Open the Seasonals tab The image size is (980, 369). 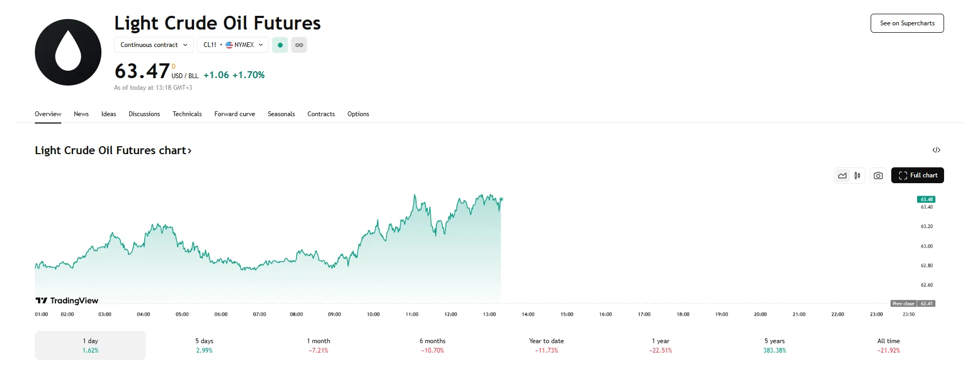(281, 114)
